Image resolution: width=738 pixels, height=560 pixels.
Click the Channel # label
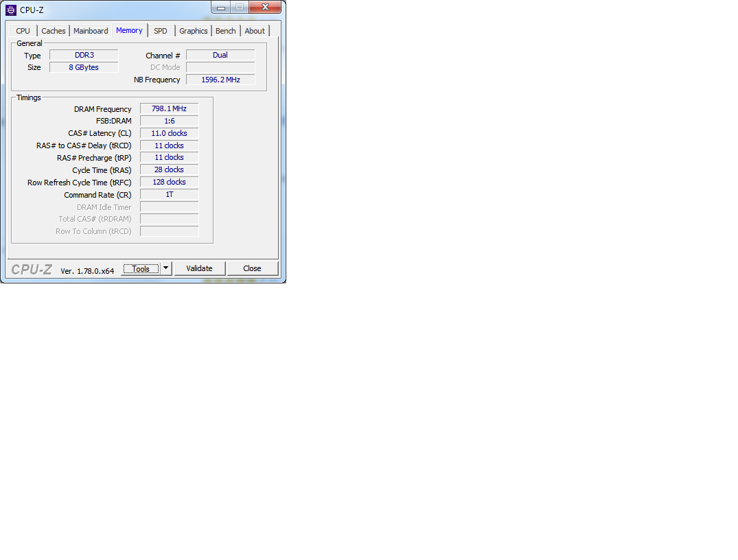point(163,56)
